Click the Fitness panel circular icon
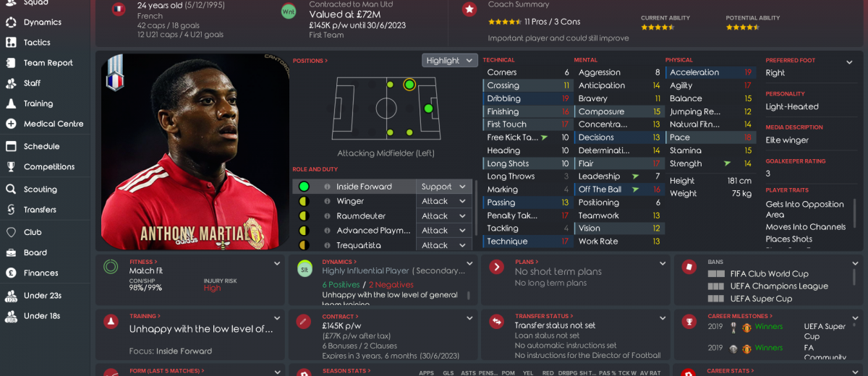 (111, 267)
